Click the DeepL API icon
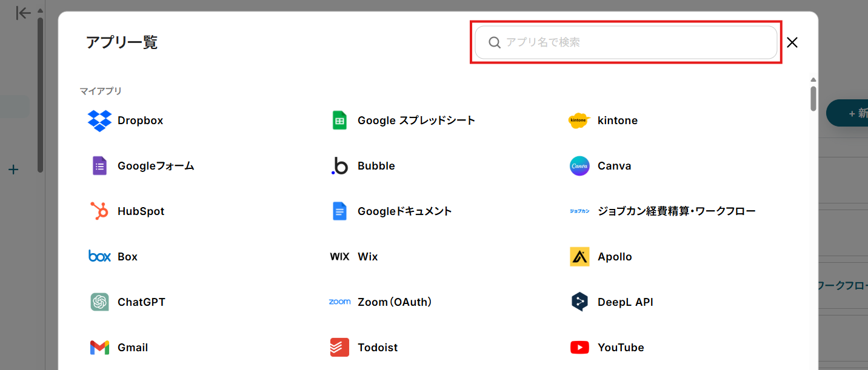The width and height of the screenshot is (868, 370). (579, 302)
